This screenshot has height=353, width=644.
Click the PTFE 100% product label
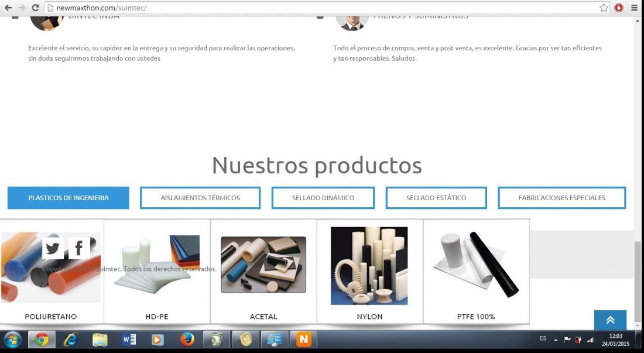[476, 317]
